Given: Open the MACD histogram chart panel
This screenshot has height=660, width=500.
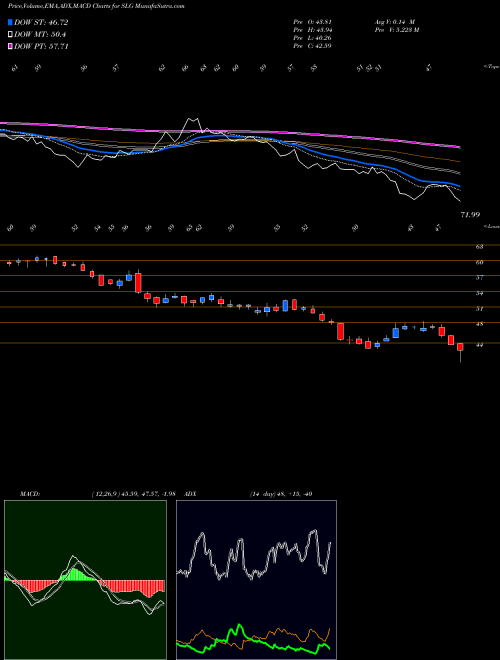Looking at the screenshot, I should click(85, 580).
